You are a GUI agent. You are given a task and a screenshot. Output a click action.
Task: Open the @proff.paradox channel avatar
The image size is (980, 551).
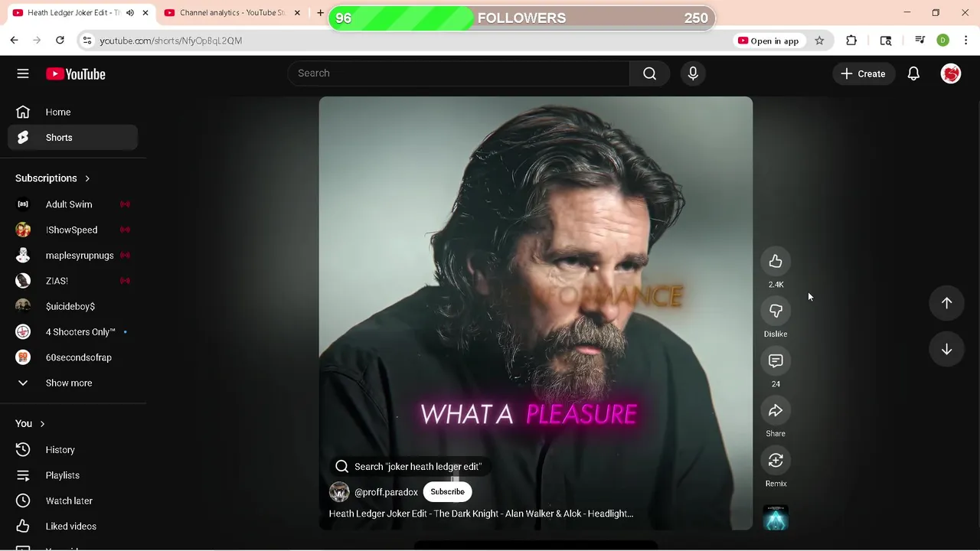(339, 492)
